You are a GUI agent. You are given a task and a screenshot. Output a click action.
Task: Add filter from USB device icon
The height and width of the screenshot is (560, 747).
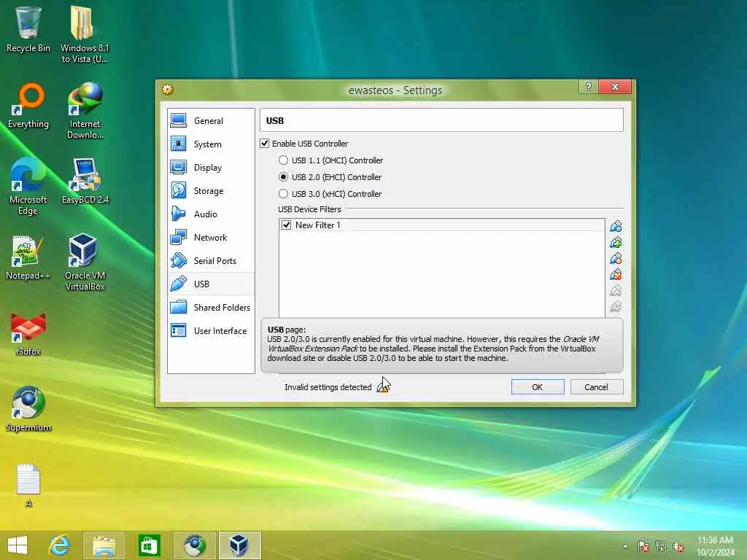[616, 242]
